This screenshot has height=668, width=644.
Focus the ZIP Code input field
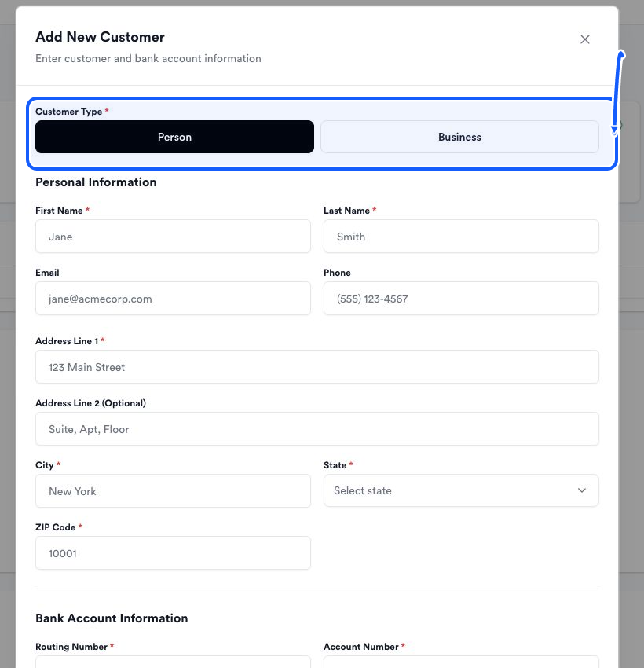point(173,553)
